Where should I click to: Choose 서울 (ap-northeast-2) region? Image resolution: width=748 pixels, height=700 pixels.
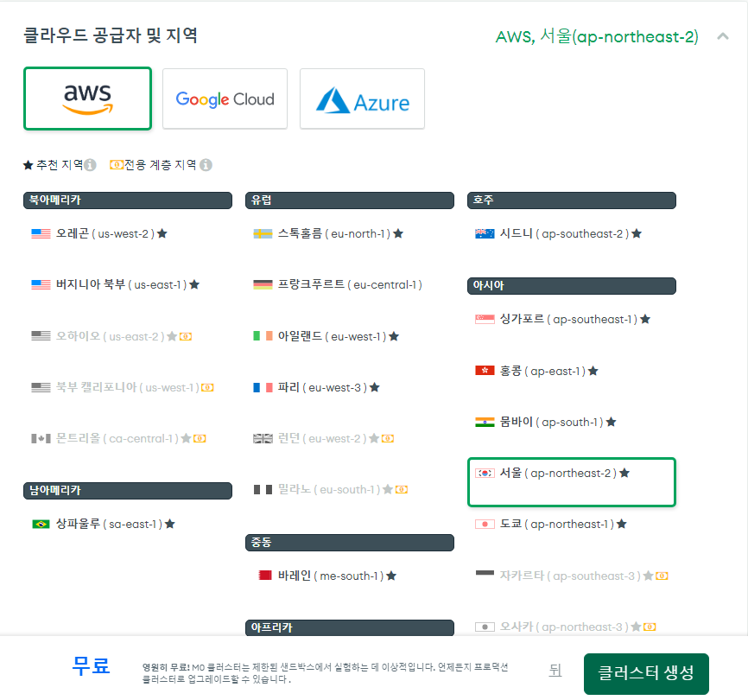coord(572,482)
